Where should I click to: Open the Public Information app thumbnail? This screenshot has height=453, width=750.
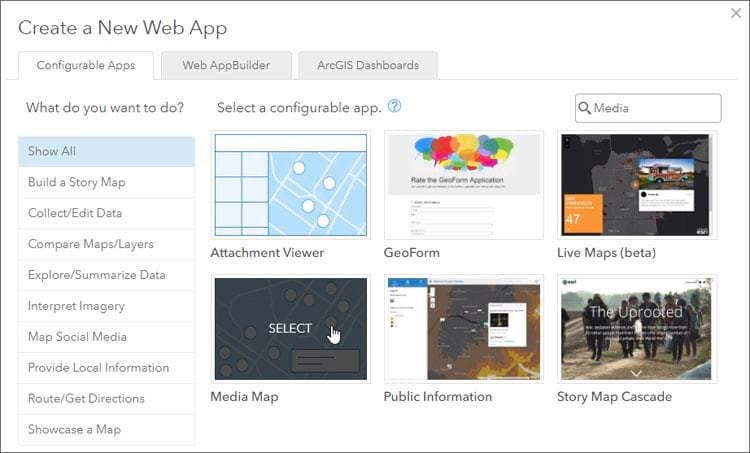click(464, 329)
